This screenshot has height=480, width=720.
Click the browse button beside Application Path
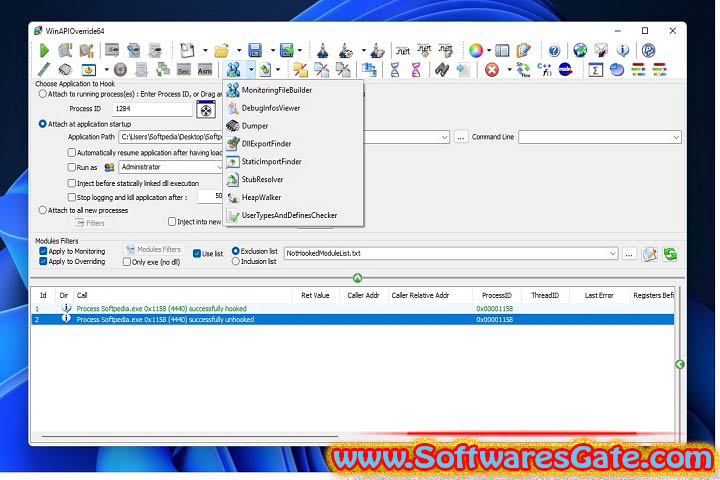pyautogui.click(x=460, y=137)
